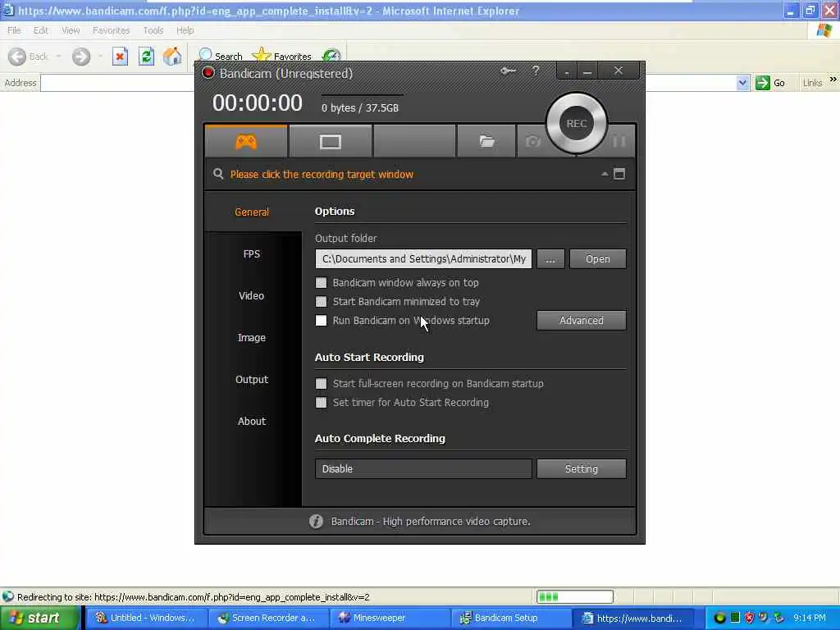This screenshot has width=840, height=630.
Task: Click the window square icon near target prompt
Action: point(619,174)
